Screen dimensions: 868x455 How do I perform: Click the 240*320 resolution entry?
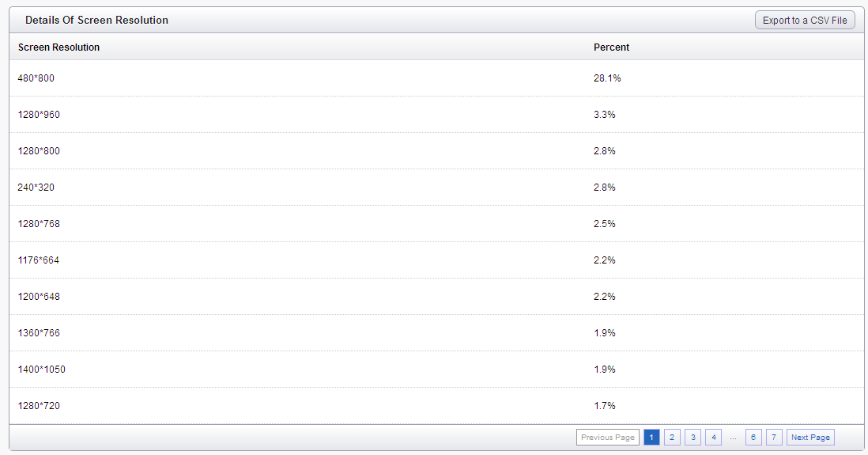[x=36, y=188]
